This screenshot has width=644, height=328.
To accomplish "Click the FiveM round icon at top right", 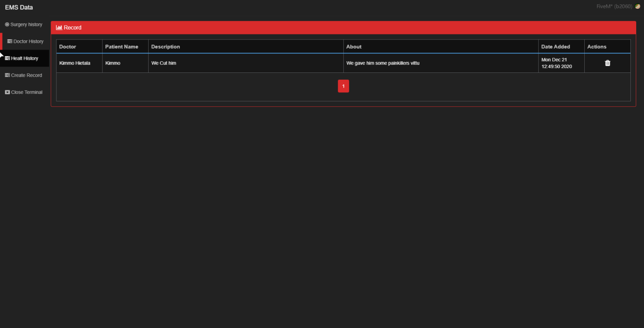I will (x=638, y=6).
